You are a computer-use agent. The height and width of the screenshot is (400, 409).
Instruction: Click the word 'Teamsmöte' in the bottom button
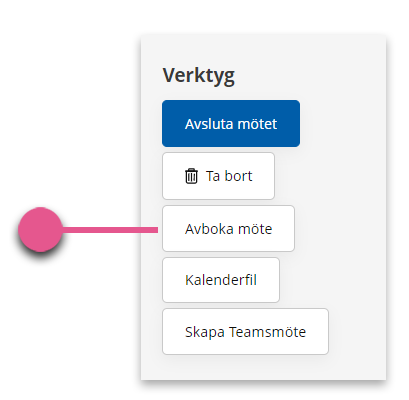point(267,332)
